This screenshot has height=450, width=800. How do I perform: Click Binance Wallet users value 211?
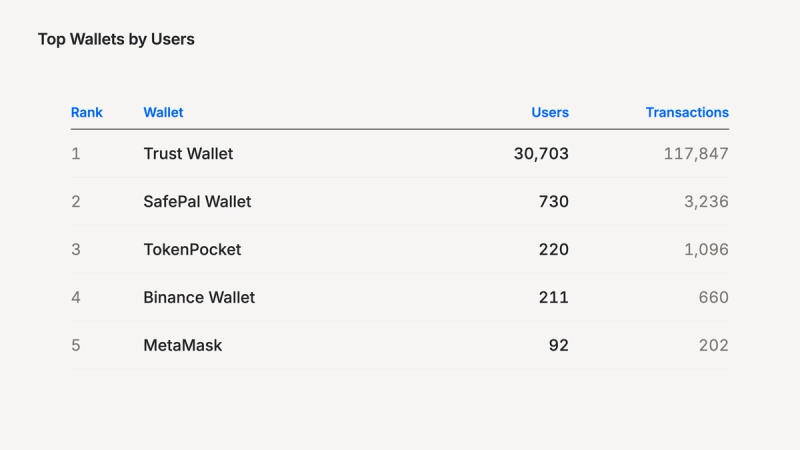tap(554, 297)
